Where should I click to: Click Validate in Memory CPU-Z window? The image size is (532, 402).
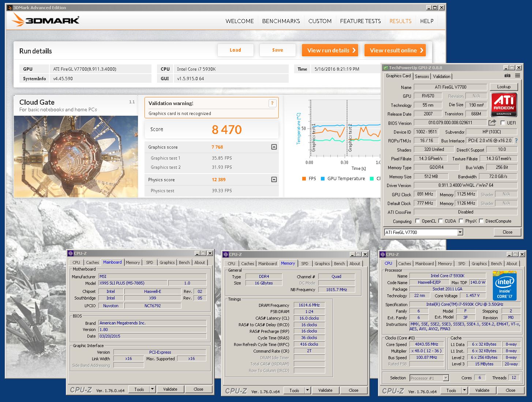(325, 390)
